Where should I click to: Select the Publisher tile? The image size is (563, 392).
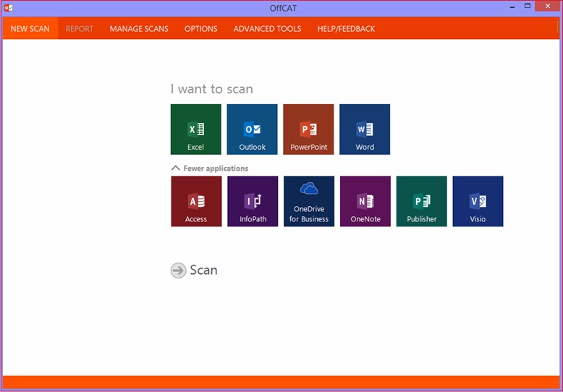[x=422, y=201]
